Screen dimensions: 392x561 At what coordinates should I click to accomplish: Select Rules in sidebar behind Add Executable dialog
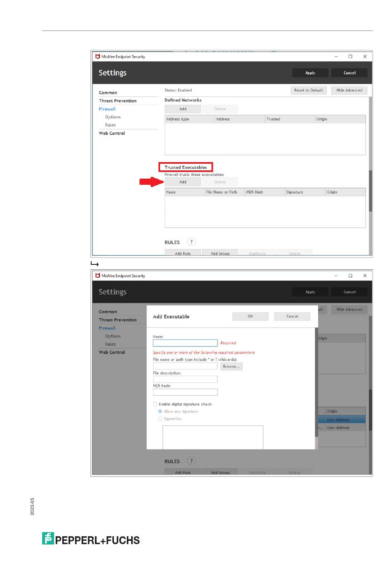110,344
